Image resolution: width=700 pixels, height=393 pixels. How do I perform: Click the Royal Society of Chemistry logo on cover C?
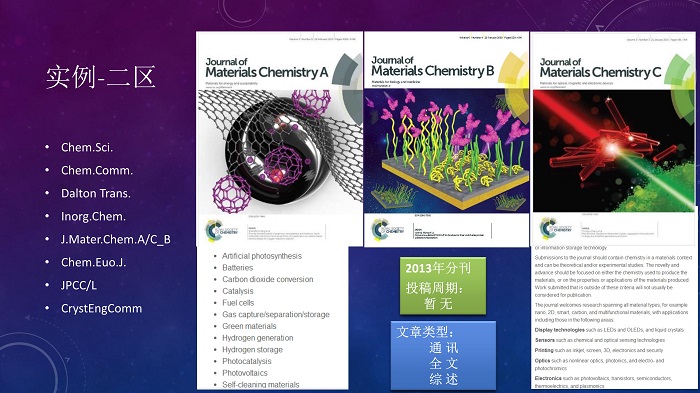tap(556, 229)
